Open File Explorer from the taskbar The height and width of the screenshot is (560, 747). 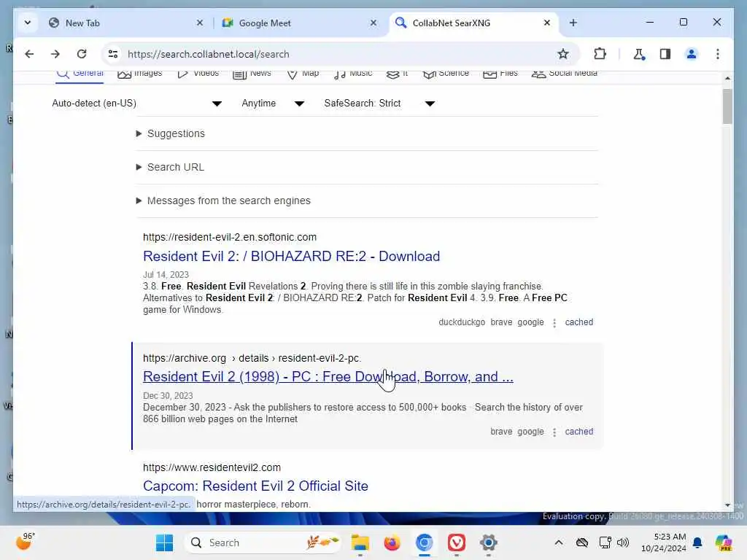[x=360, y=542]
